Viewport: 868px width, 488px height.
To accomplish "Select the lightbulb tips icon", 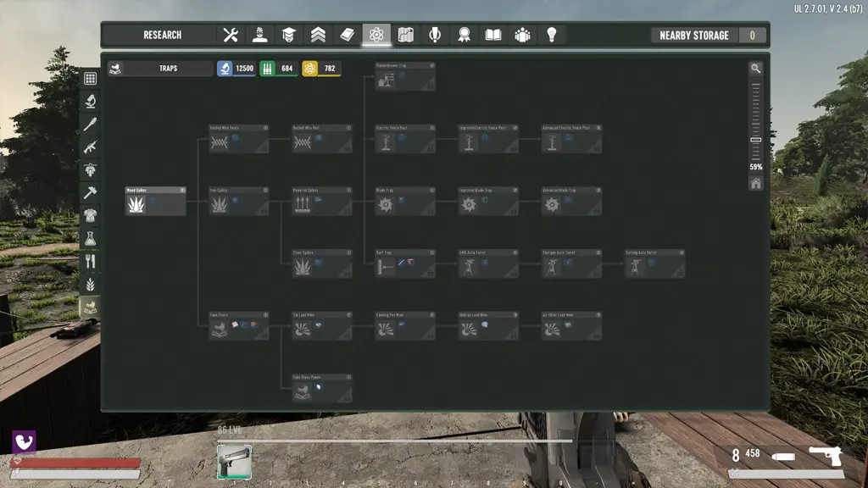I will tap(551, 36).
